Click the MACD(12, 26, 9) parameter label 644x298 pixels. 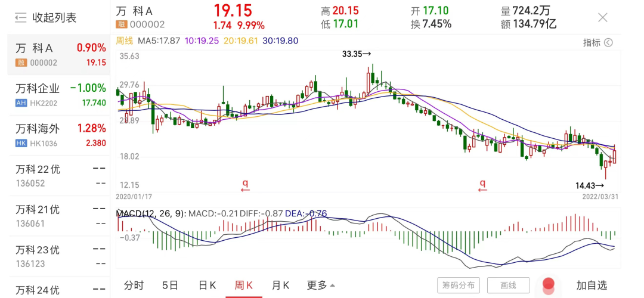[151, 213]
